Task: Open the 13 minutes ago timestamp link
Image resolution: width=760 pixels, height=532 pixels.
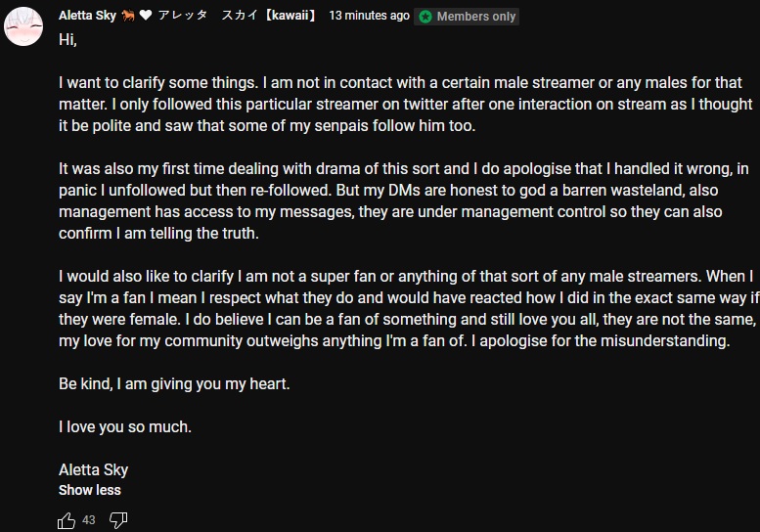Action: click(x=369, y=16)
